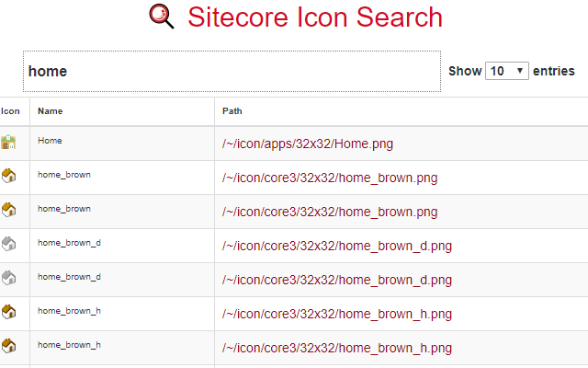
Task: Click the Sitecore Icon Search heading
Action: pyautogui.click(x=315, y=17)
